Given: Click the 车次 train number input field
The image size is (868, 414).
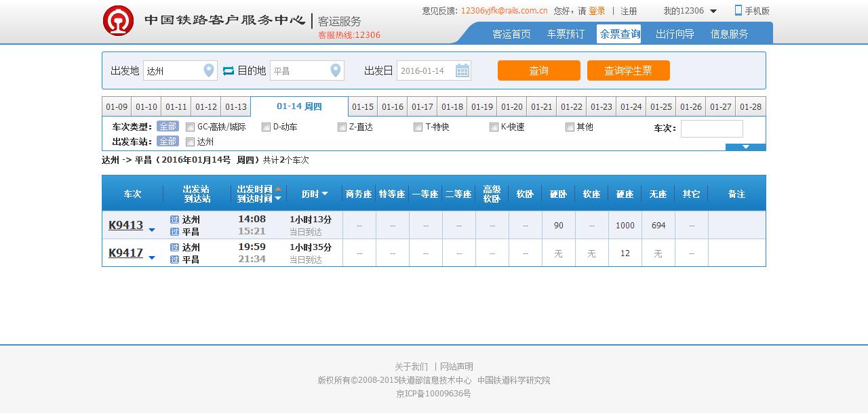Looking at the screenshot, I should (711, 129).
